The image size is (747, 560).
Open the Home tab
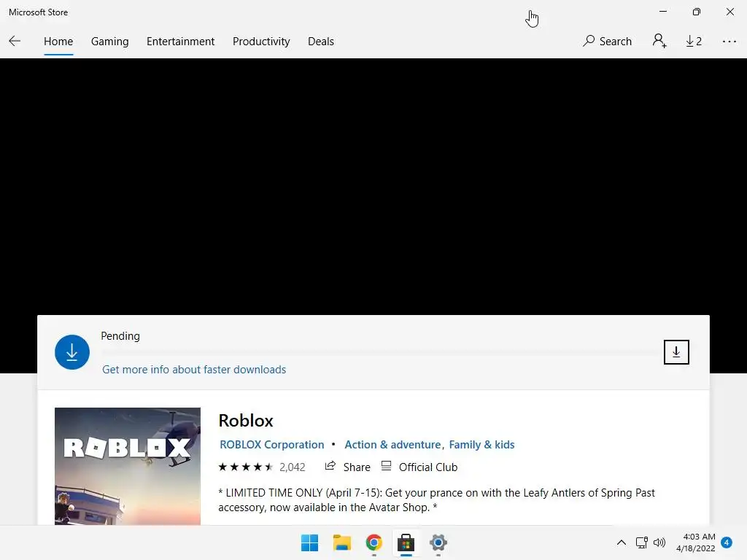(58, 42)
